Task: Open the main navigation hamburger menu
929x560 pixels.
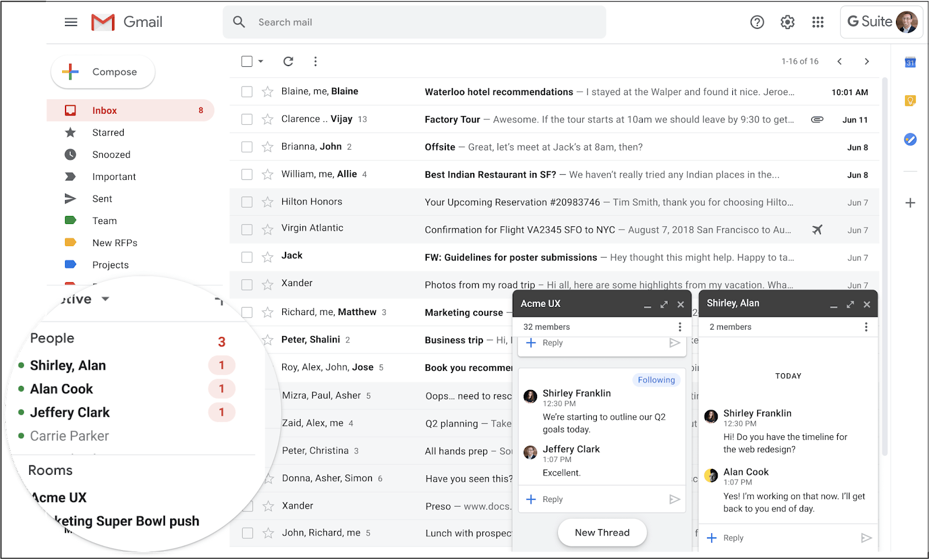Action: tap(71, 22)
